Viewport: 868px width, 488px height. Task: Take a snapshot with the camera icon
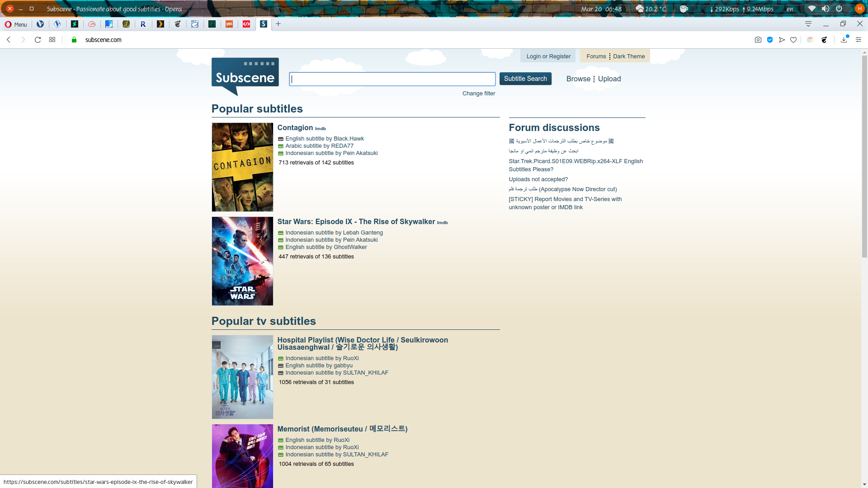758,40
